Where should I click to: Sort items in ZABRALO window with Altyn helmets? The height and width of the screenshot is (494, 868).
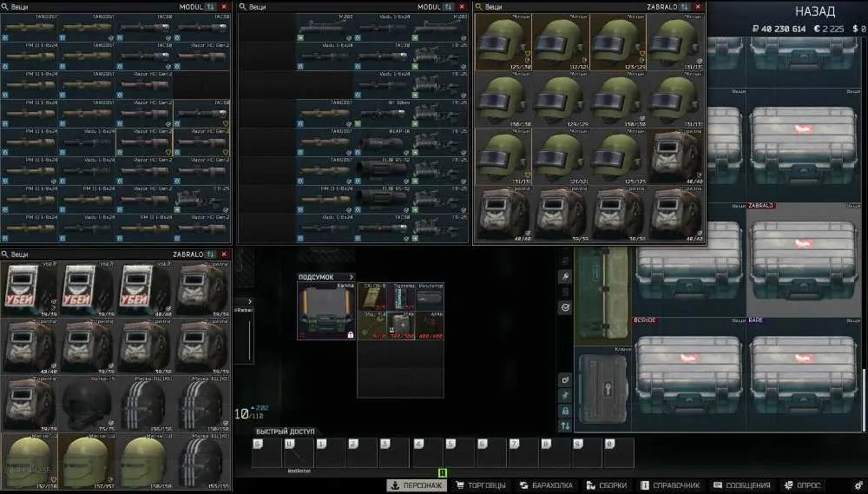pyautogui.click(x=685, y=7)
